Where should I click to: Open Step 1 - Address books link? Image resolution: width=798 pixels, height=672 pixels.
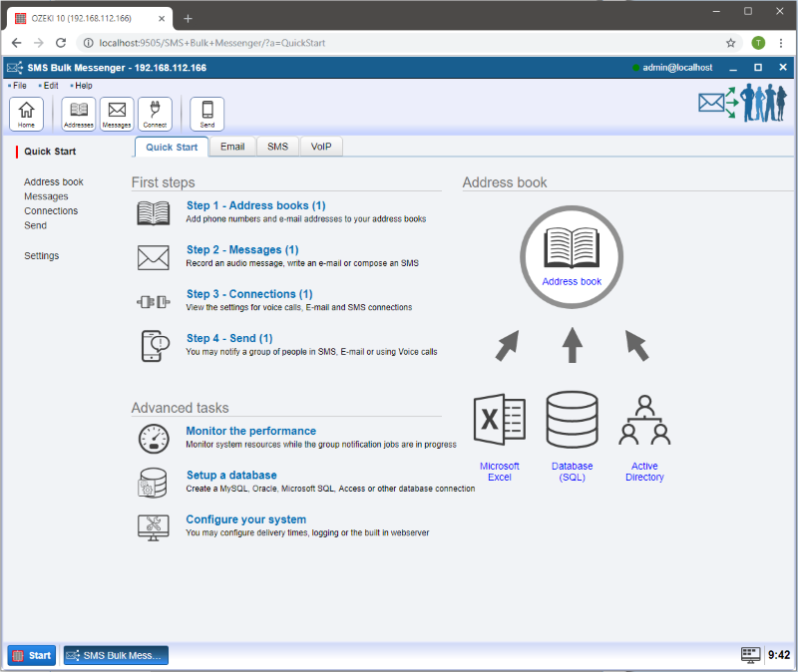(x=255, y=206)
